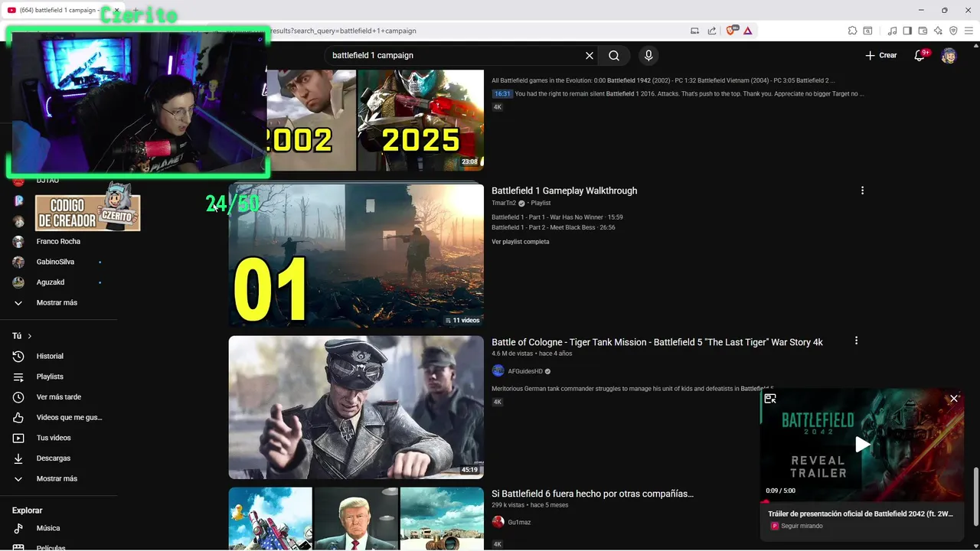Open the Brave VPN shield icon
The width and height of the screenshot is (980, 551).
953,31
